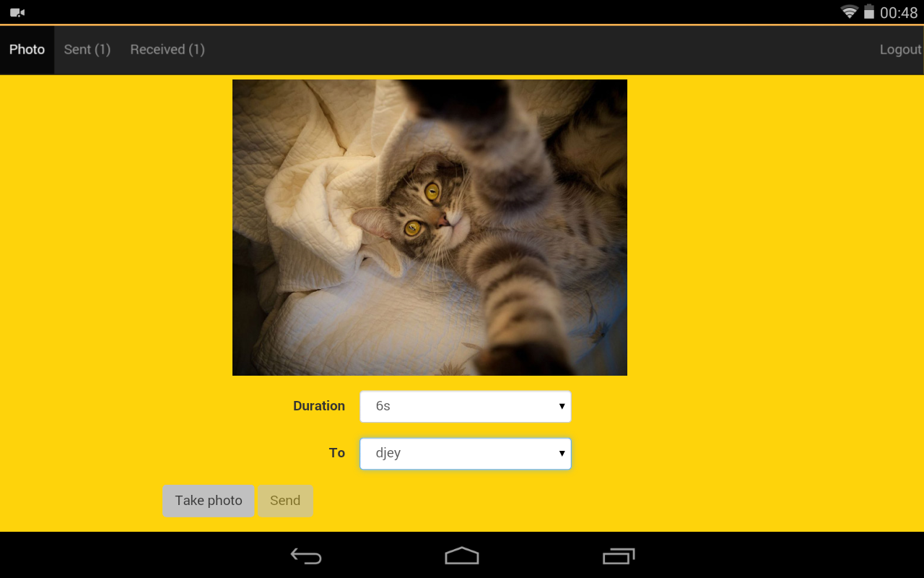924x578 pixels.
Task: View the Received (1) tab
Action: (x=167, y=50)
